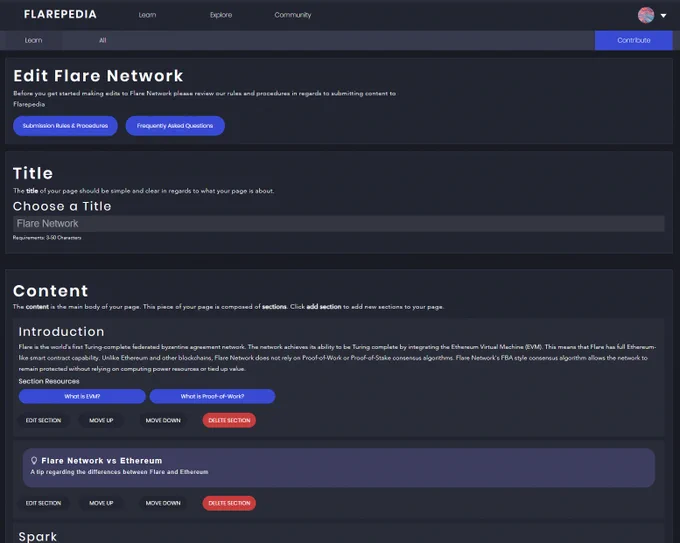The image size is (680, 543).
Task: Move the Flare Network vs Ethereum section down
Action: pos(163,503)
